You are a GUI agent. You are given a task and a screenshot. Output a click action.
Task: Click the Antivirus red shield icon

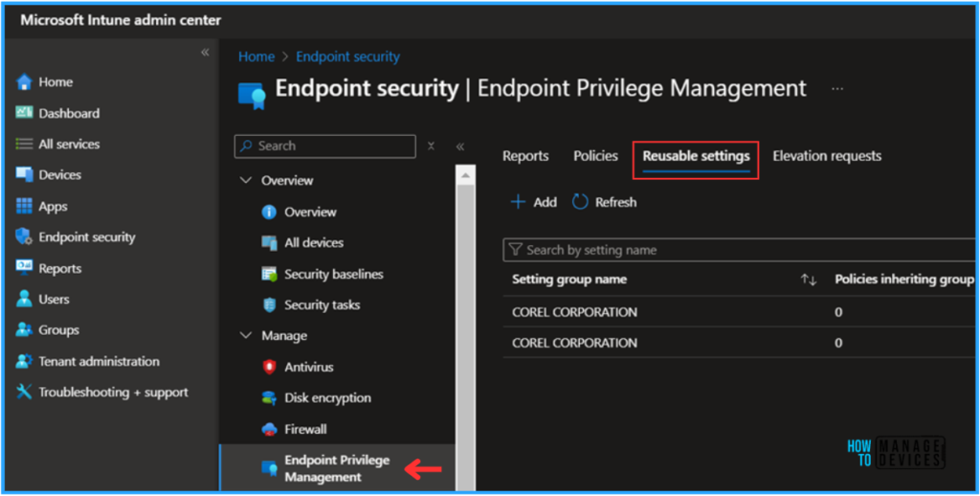point(269,367)
